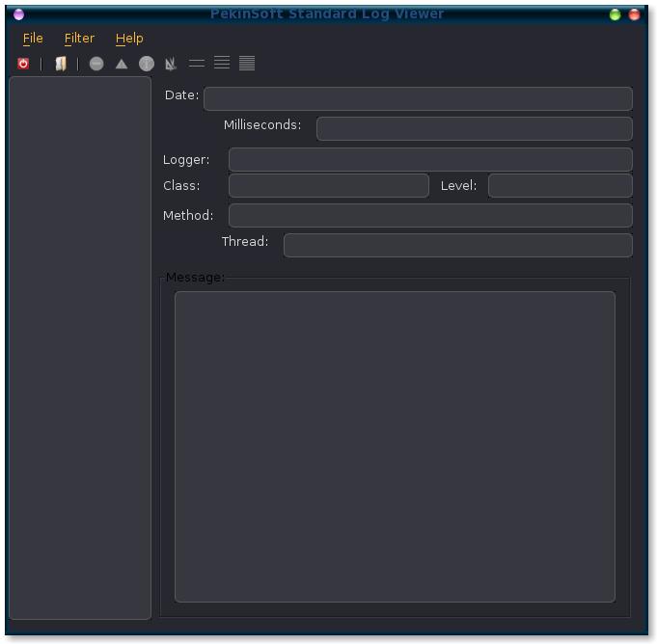Toggle the error level filter icon
This screenshot has width=657, height=644.
coord(96,64)
